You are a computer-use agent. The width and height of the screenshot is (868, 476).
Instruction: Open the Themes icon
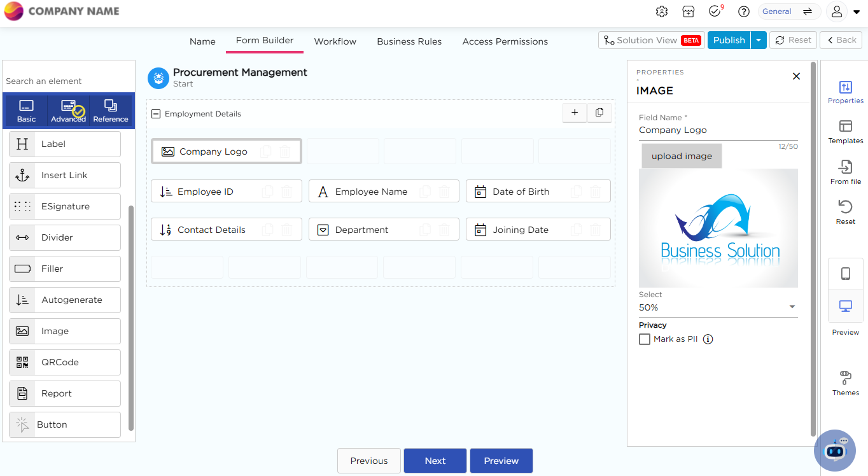845,378
